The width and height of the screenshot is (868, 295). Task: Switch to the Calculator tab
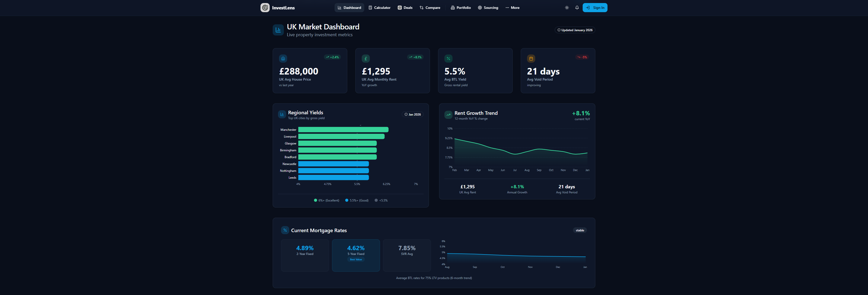click(379, 7)
